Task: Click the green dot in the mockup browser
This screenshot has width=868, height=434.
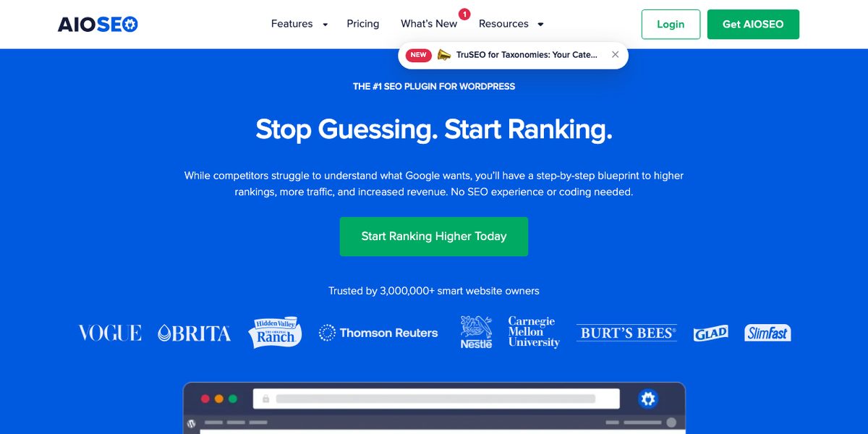Action: tap(233, 399)
